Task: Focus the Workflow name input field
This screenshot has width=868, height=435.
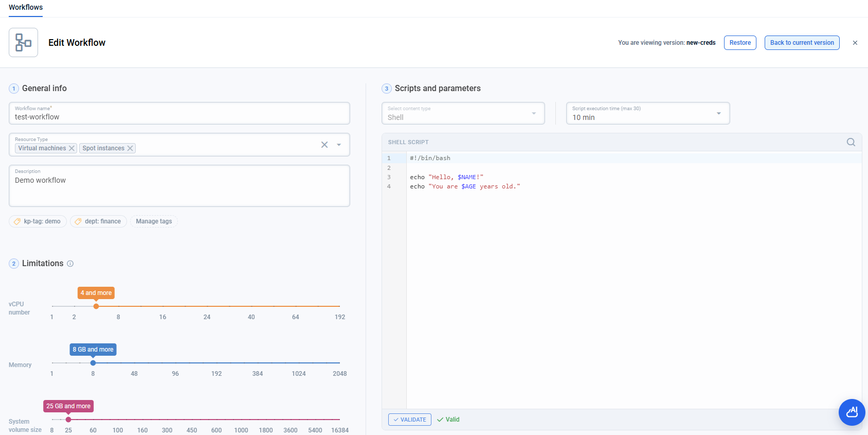Action: coord(179,113)
